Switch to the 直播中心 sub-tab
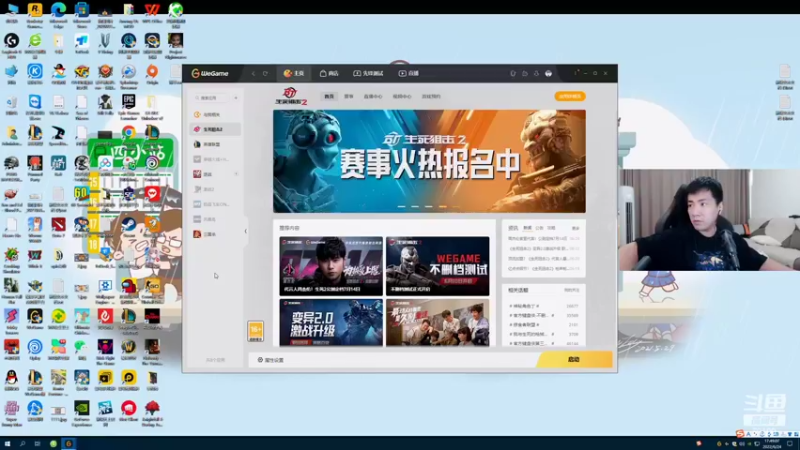This screenshot has height=450, width=800. (373, 96)
